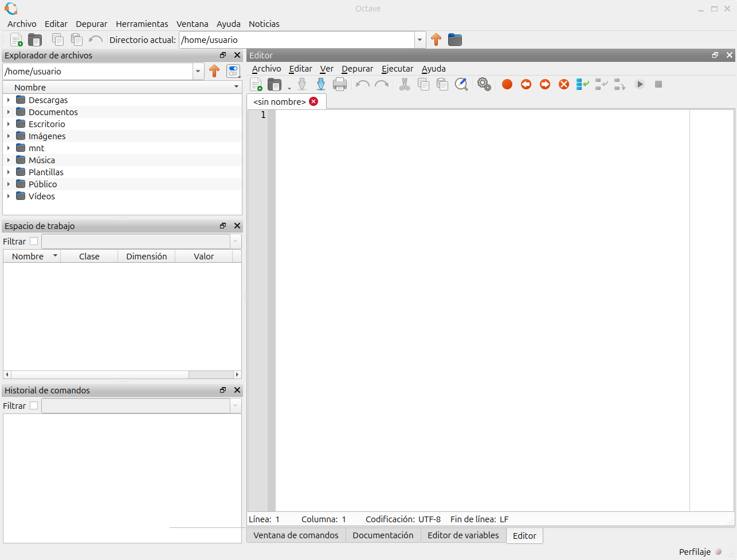The image size is (737, 560).
Task: Click the remove all breakpoints icon
Action: [x=564, y=85]
